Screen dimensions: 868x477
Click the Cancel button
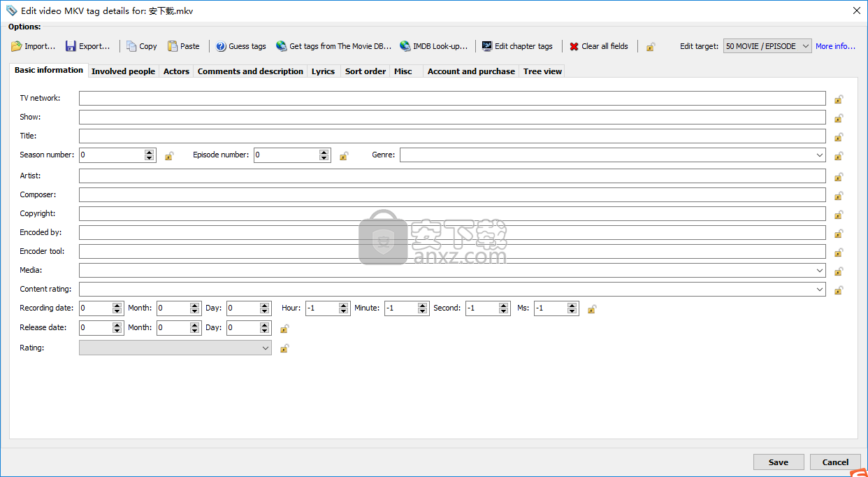(835, 462)
